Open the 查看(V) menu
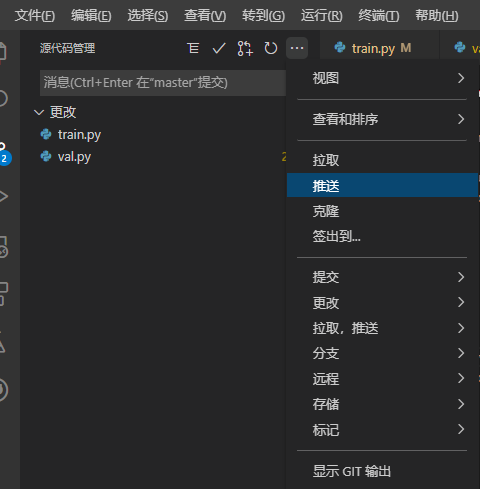The image size is (480, 489). pyautogui.click(x=205, y=15)
